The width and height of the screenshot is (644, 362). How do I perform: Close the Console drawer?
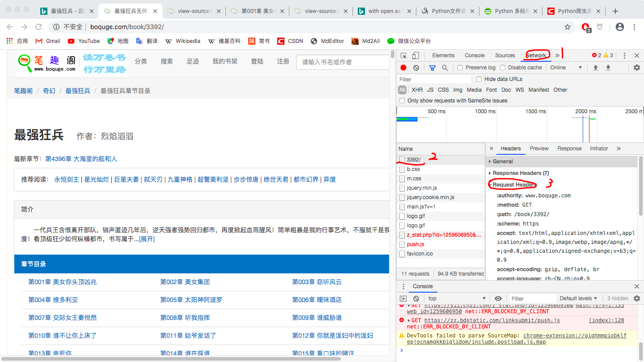637,286
